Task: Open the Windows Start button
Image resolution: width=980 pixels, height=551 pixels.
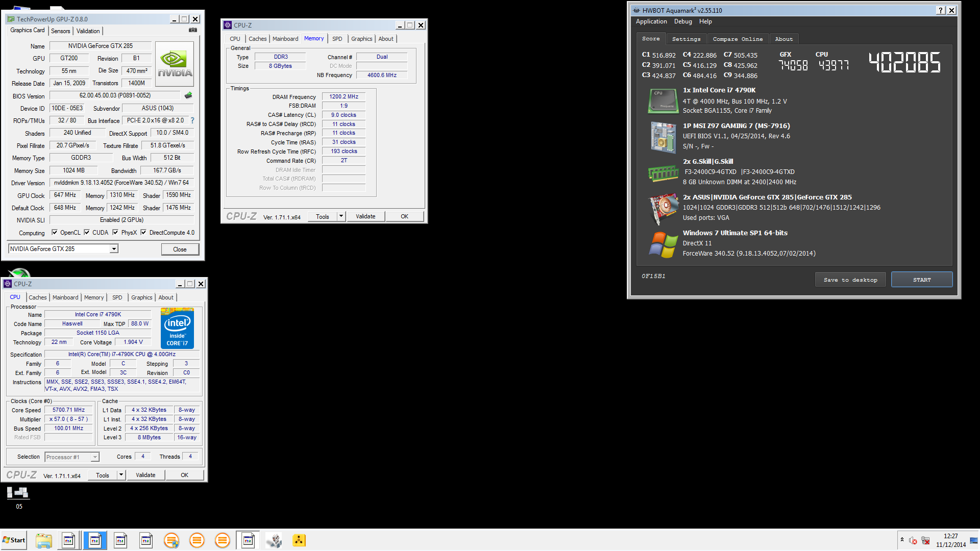Action: click(x=14, y=540)
